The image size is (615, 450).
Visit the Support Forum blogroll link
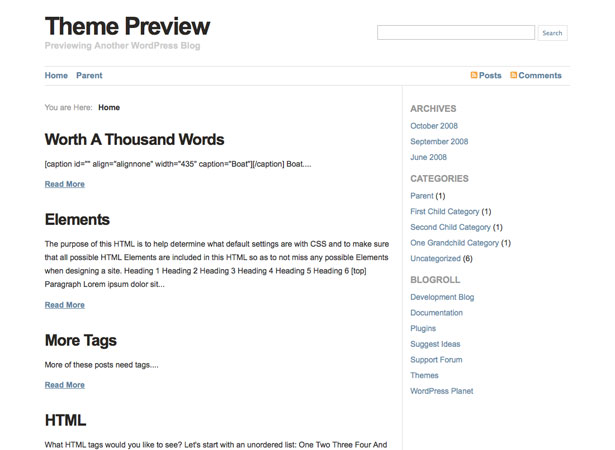(436, 360)
